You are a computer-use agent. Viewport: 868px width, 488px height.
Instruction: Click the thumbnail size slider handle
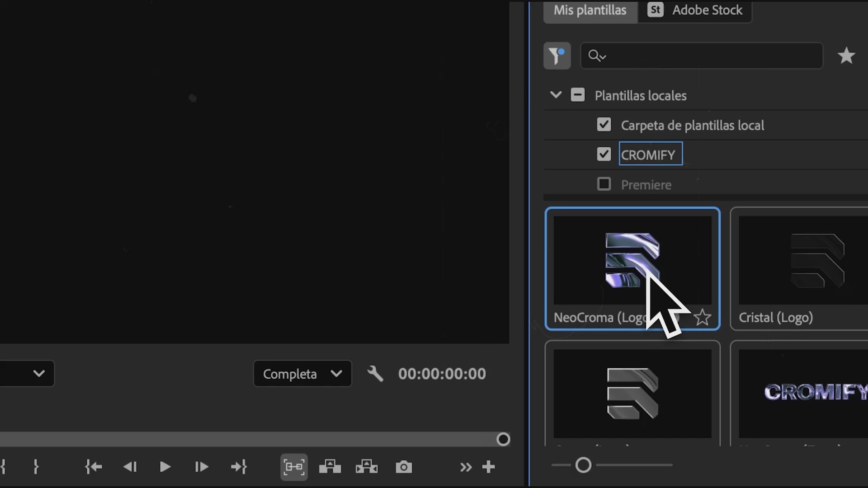[583, 465]
